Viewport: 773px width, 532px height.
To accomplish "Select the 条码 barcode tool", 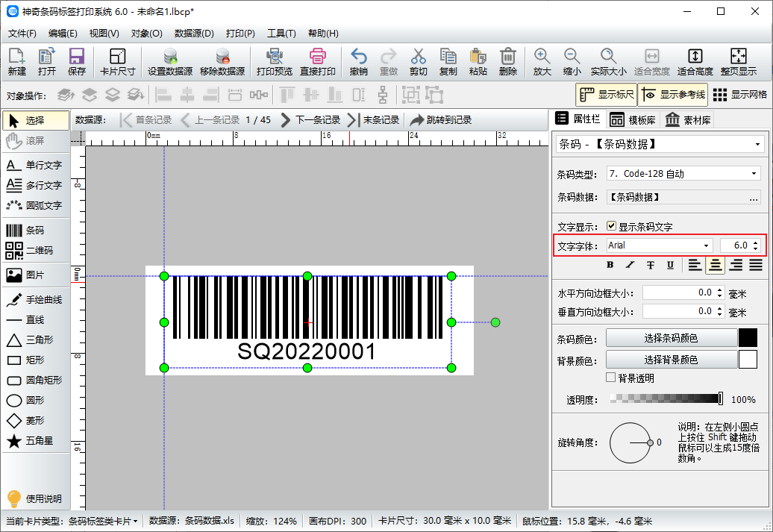I will tap(35, 229).
